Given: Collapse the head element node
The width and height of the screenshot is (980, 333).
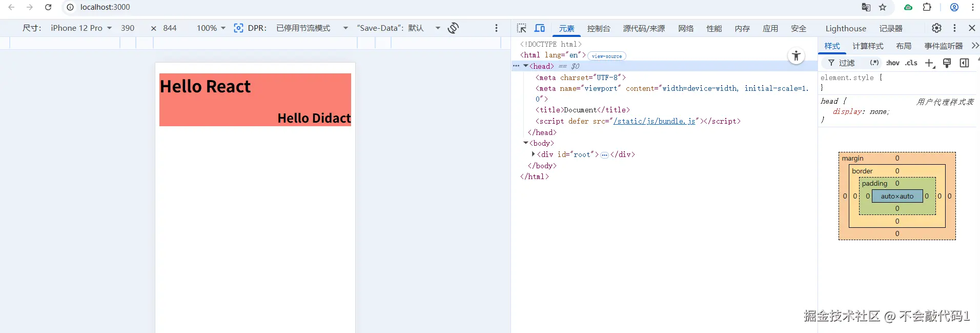Looking at the screenshot, I should pyautogui.click(x=525, y=66).
